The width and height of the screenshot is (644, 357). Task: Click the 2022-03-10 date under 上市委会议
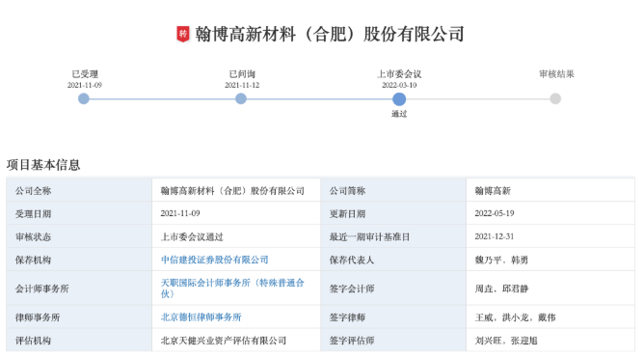pyautogui.click(x=399, y=85)
